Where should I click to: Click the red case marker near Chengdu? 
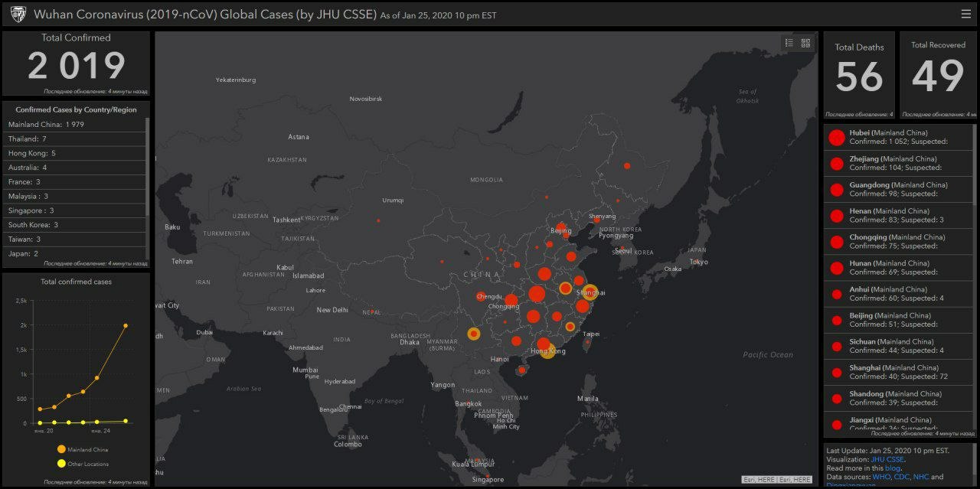[482, 296]
